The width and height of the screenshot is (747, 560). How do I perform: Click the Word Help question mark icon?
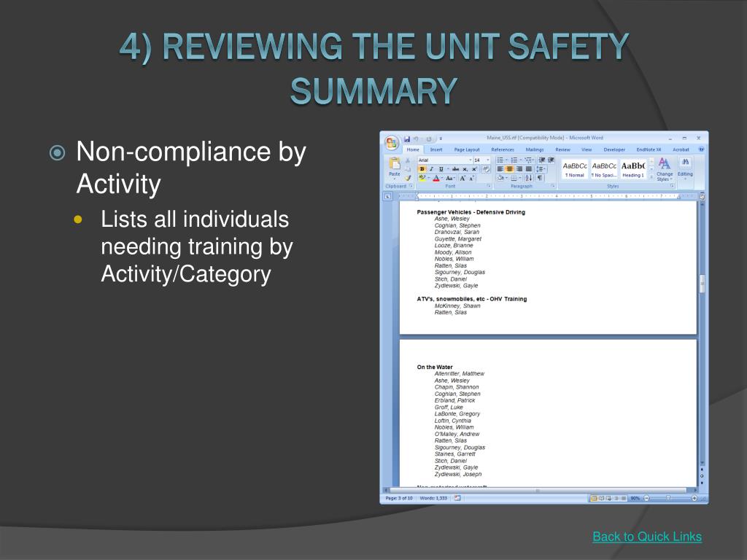pyautogui.click(x=701, y=149)
